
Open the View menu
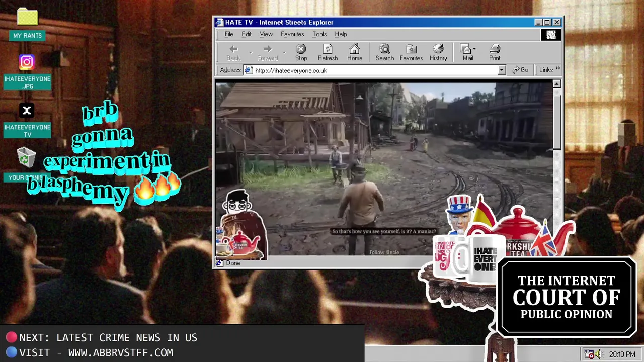266,34
